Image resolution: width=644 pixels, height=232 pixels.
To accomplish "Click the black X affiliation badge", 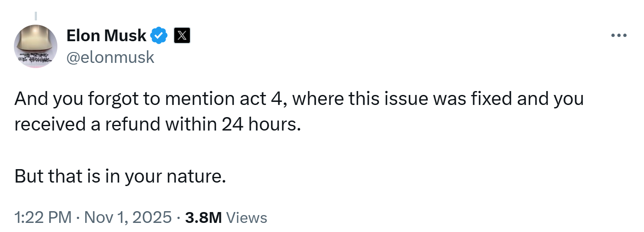I will tap(182, 36).
